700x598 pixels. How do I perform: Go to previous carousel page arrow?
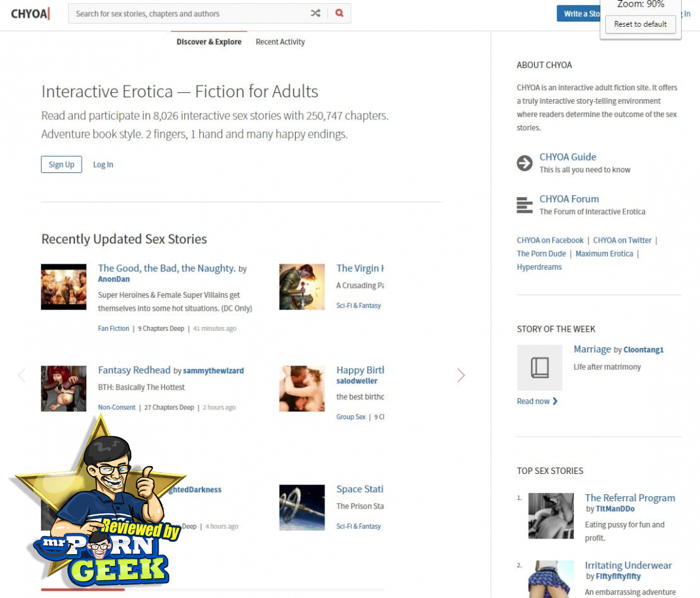pyautogui.click(x=22, y=375)
